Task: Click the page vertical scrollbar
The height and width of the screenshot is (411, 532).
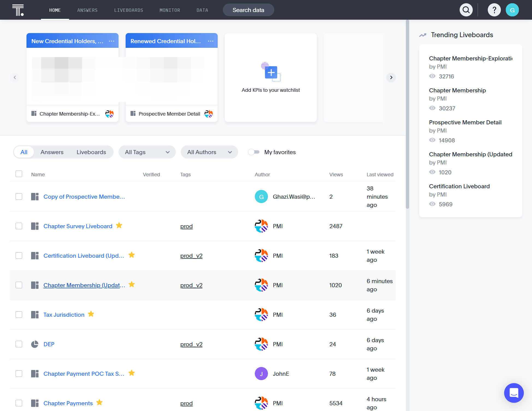Action: (407, 115)
